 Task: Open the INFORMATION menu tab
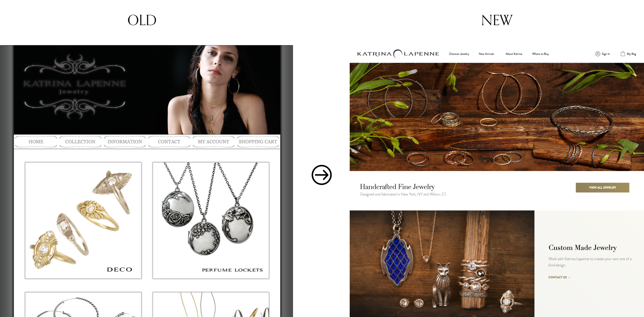(x=125, y=142)
